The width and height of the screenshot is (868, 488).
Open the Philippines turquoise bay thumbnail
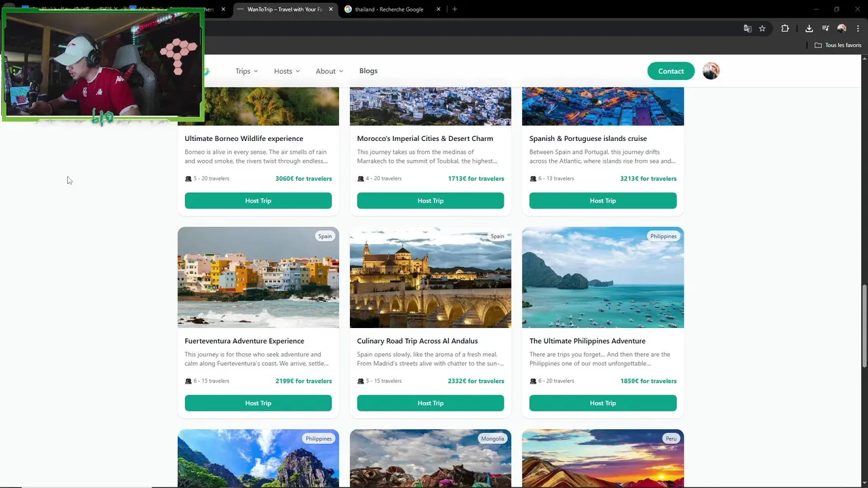603,277
